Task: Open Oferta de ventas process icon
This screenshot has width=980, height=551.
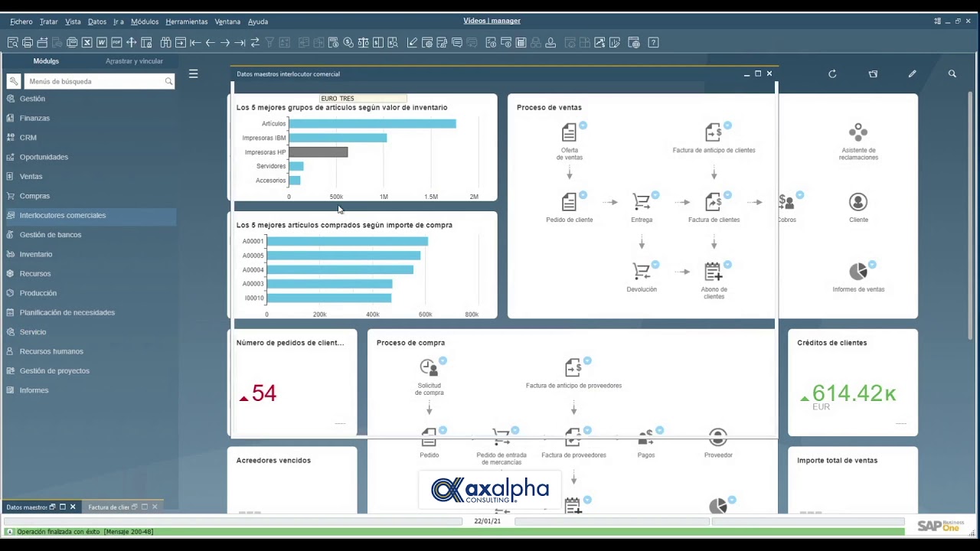Action: click(x=569, y=133)
